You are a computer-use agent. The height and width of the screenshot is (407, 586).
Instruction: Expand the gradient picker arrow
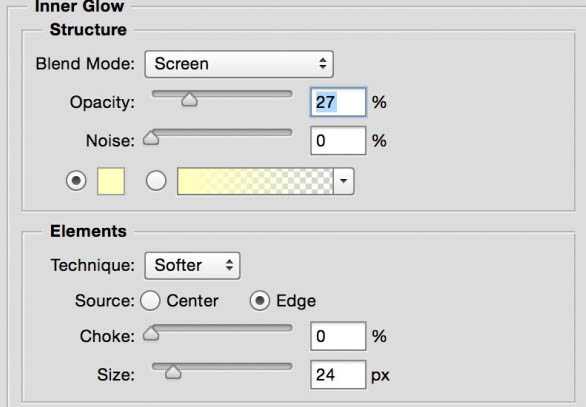coord(343,181)
